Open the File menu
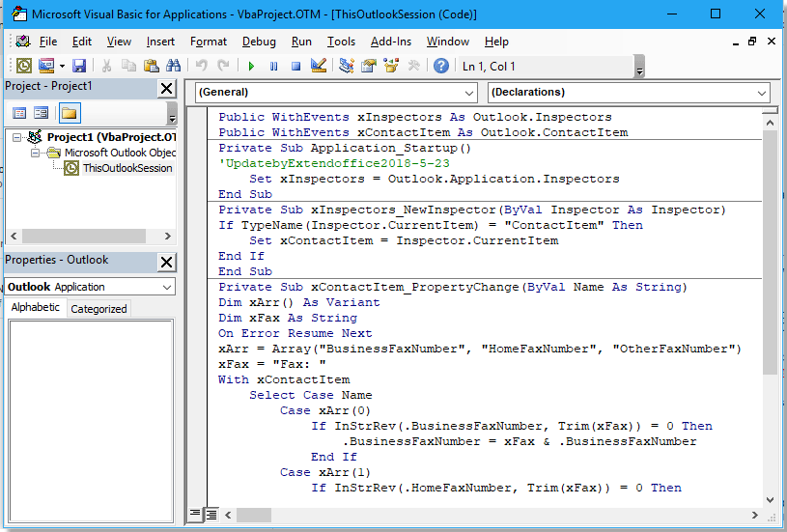This screenshot has width=787, height=532. point(47,42)
